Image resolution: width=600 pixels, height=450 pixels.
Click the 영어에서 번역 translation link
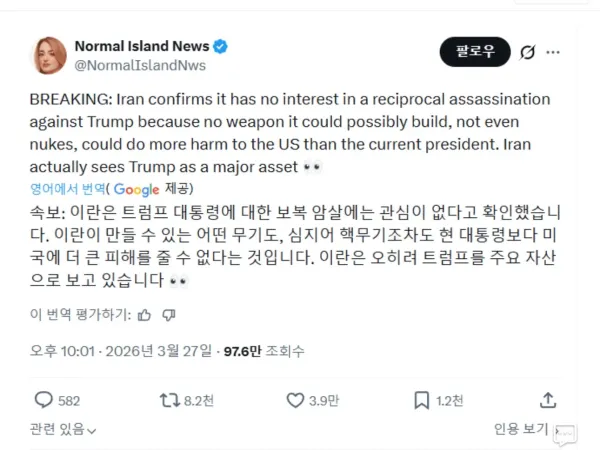67,189
